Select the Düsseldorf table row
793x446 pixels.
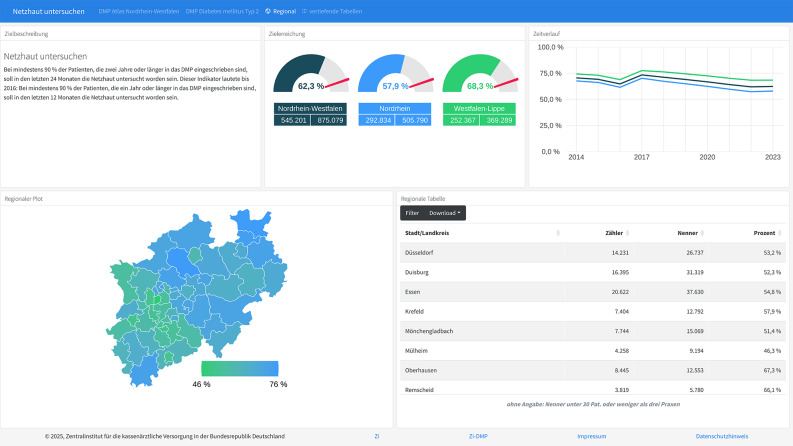593,252
